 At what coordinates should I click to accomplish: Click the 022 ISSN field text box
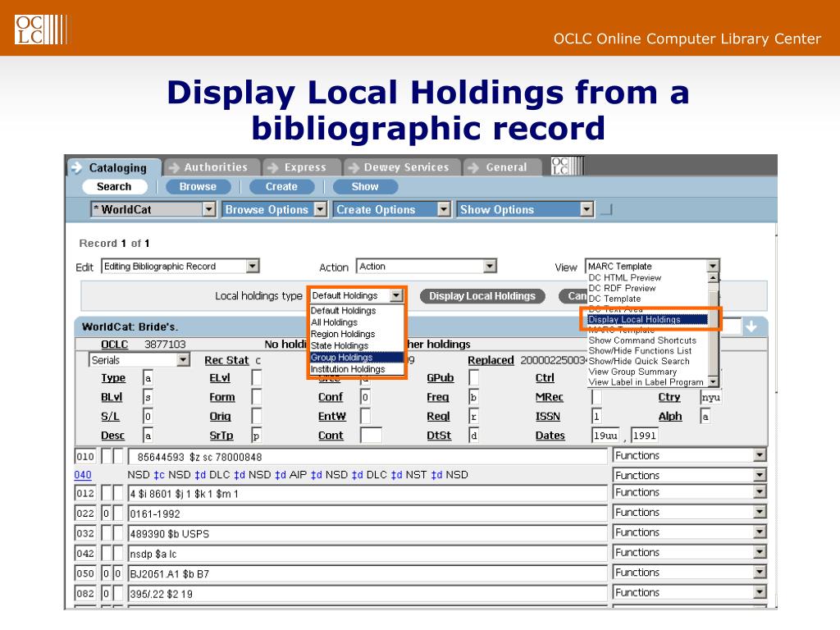coord(367,514)
